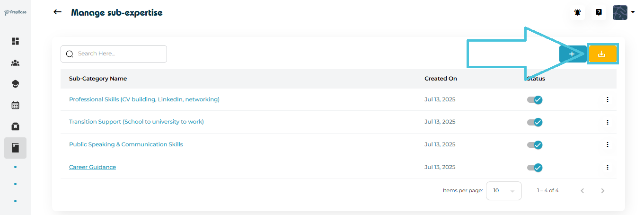Select the book icon in sidebar
The height and width of the screenshot is (215, 644).
point(15,148)
